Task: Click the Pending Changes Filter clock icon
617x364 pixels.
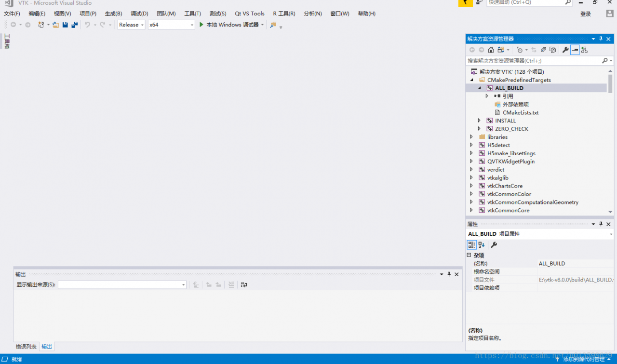Action: (x=520, y=50)
